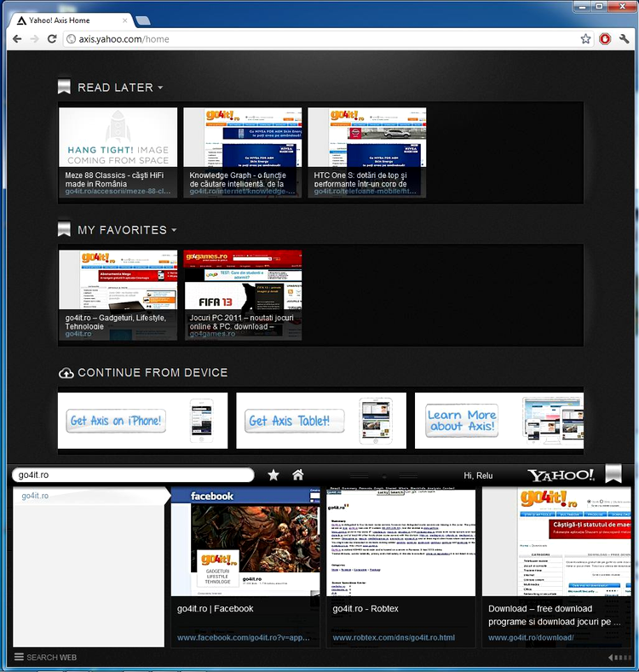Click the My Favorites bookmark ribbon icon
The image size is (639, 672).
pos(64,229)
